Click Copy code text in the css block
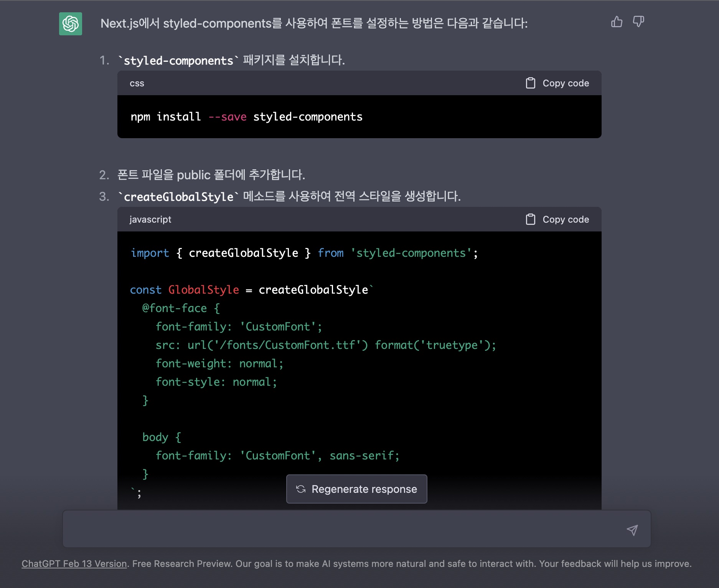 coord(566,83)
